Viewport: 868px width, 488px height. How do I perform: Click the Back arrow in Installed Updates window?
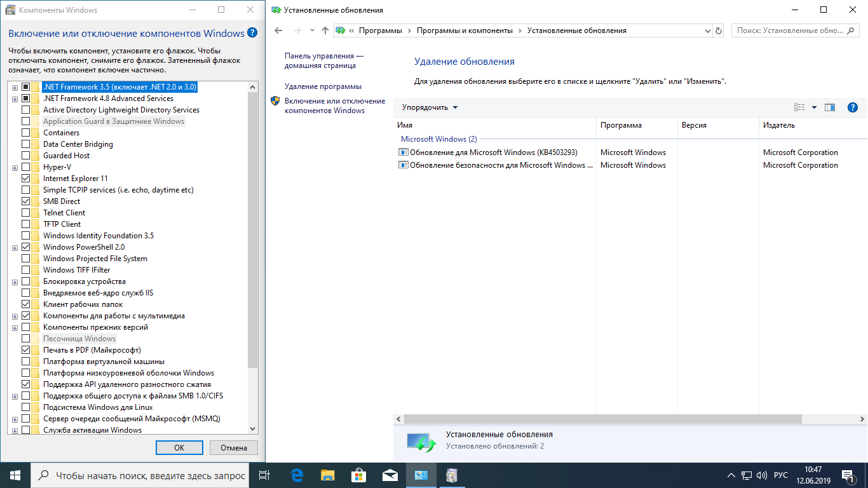point(278,30)
